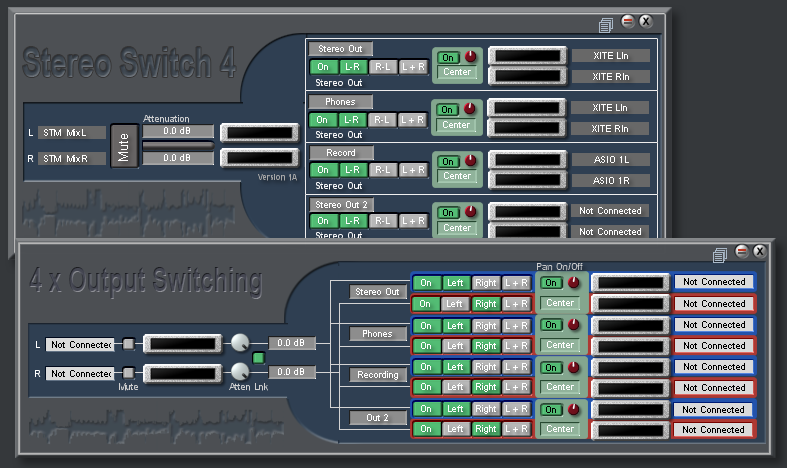Click the Recording pan knob in Output Switching
The image size is (787, 468).
point(573,367)
